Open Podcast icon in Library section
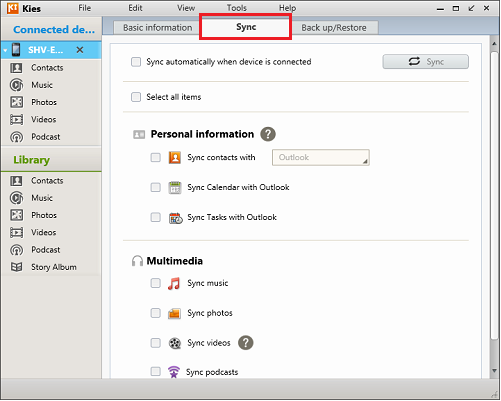The image size is (501, 401). 16,250
